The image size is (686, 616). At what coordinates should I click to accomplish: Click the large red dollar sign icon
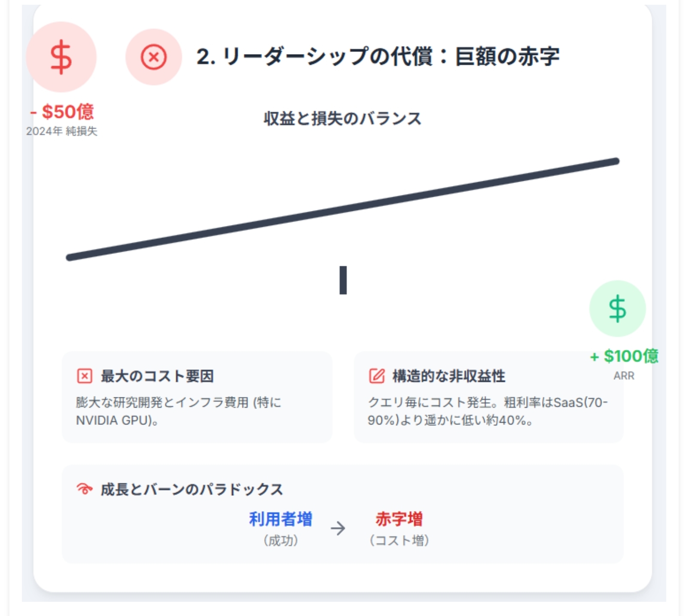click(x=61, y=57)
